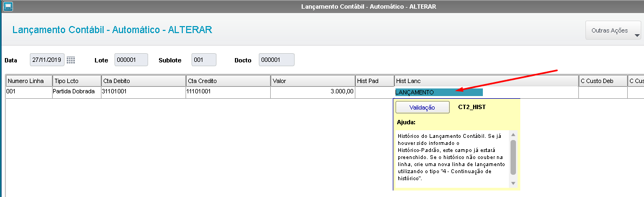Screen dimensions: 644x197
Task: Open the calendar picker beside the Data field
Action: (71, 60)
